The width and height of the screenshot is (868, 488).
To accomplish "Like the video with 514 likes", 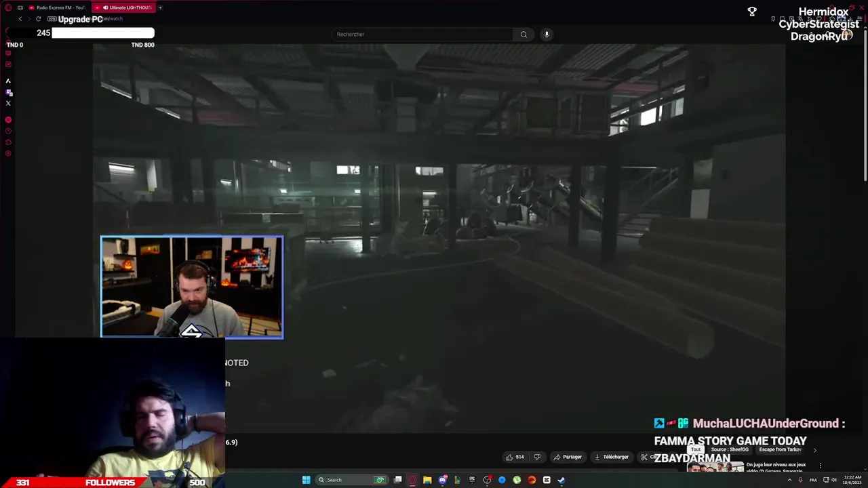I will (x=515, y=457).
